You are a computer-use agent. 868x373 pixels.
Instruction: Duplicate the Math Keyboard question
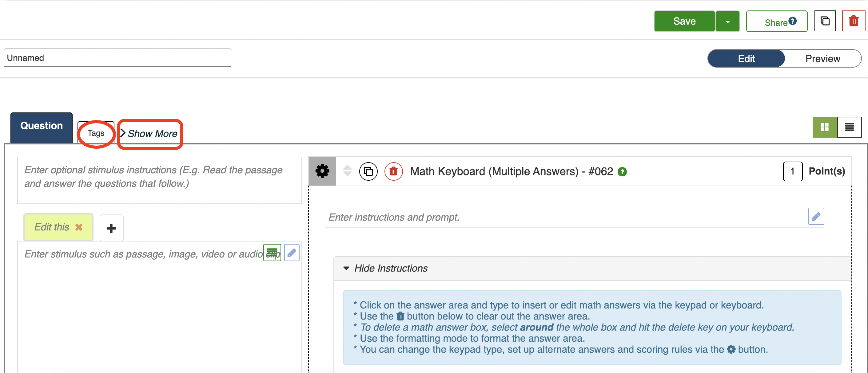[x=368, y=171]
